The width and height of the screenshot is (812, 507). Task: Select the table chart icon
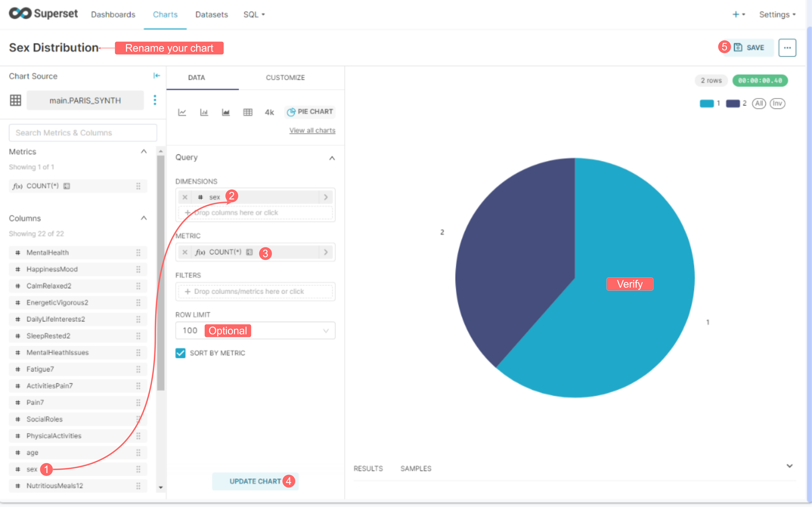248,112
